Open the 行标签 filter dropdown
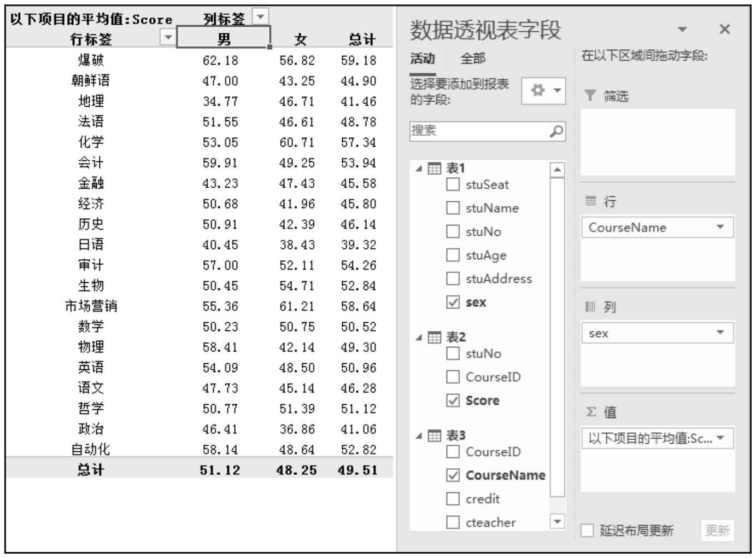756x558 pixels. [x=168, y=37]
